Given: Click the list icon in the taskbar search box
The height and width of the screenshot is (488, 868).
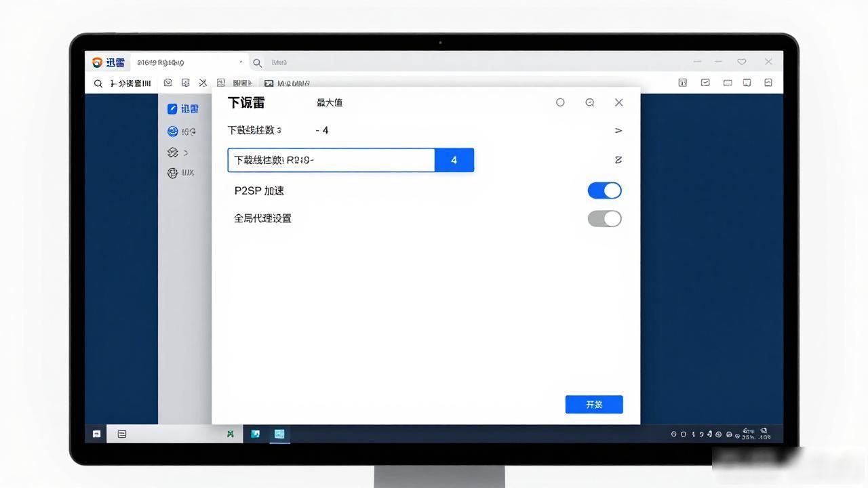Looking at the screenshot, I should click(122, 434).
